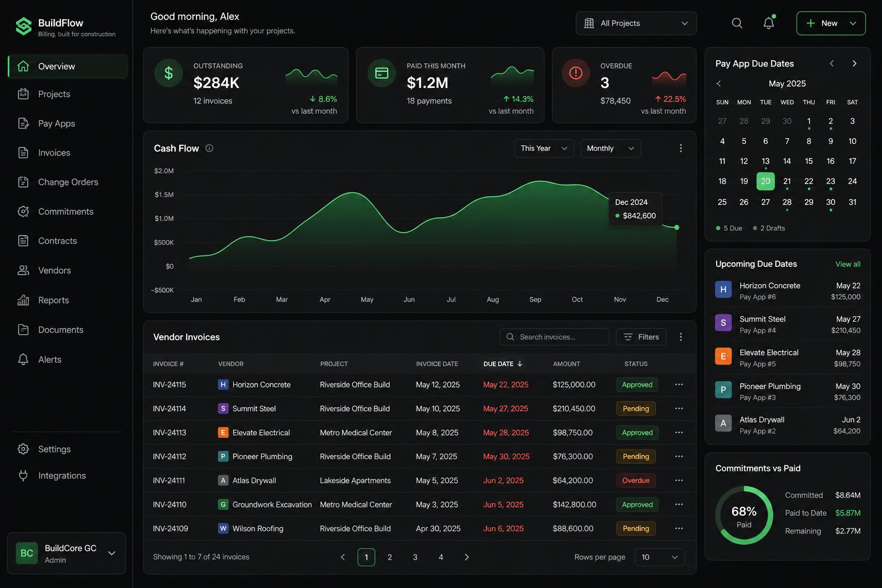Select May 28 on the calendar
This screenshot has width=882, height=588.
[x=787, y=202]
